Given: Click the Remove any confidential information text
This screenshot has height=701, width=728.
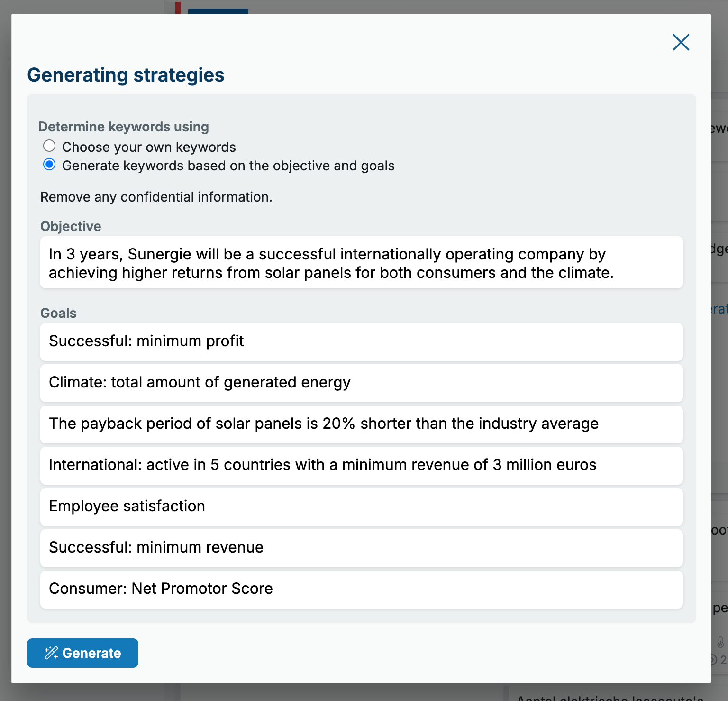Looking at the screenshot, I should point(156,197).
